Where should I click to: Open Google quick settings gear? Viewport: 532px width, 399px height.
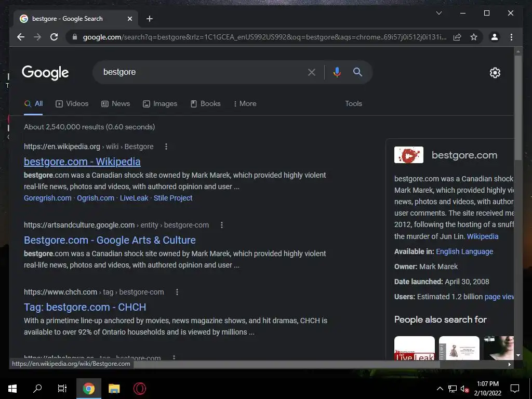pyautogui.click(x=495, y=72)
